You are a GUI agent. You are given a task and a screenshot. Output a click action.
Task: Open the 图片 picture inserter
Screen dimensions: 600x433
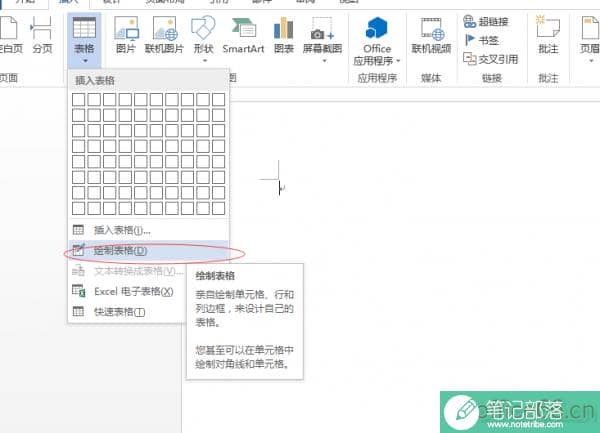point(126,35)
